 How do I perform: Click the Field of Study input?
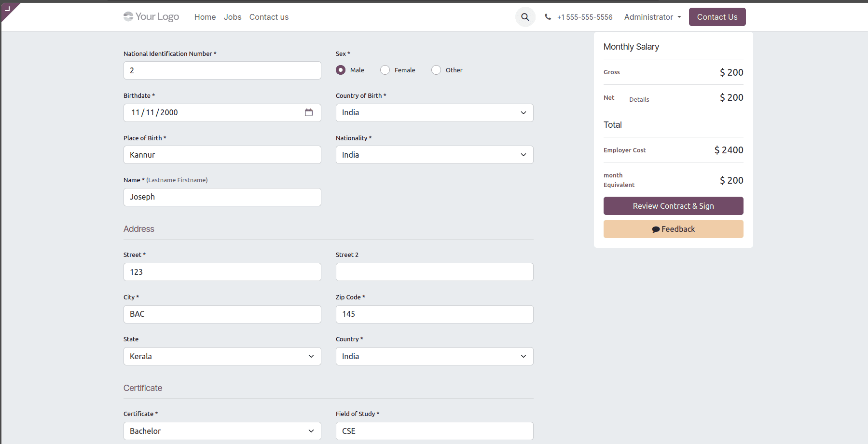pos(434,431)
